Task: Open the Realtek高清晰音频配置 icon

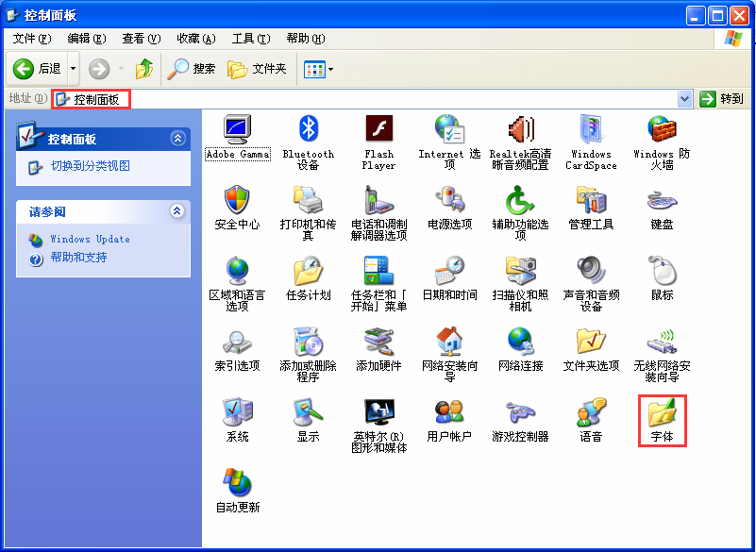Action: tap(520, 129)
